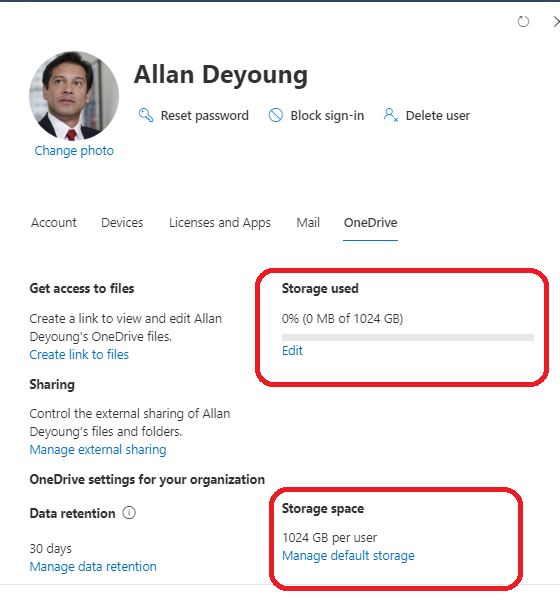The height and width of the screenshot is (614, 560).
Task: Open Manage default storage link
Action: coord(348,556)
